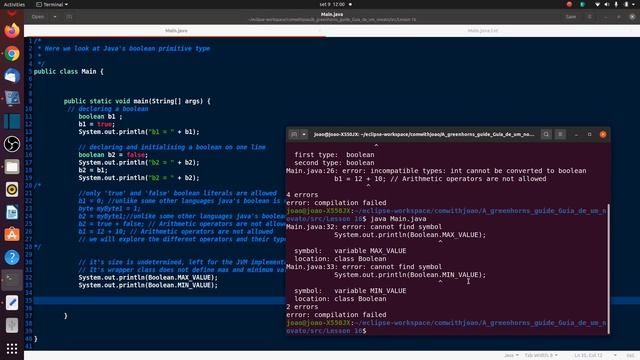Viewport: 640px width, 360px height.
Task: Launch Rhythmbox music player from the dock
Action: (12, 189)
